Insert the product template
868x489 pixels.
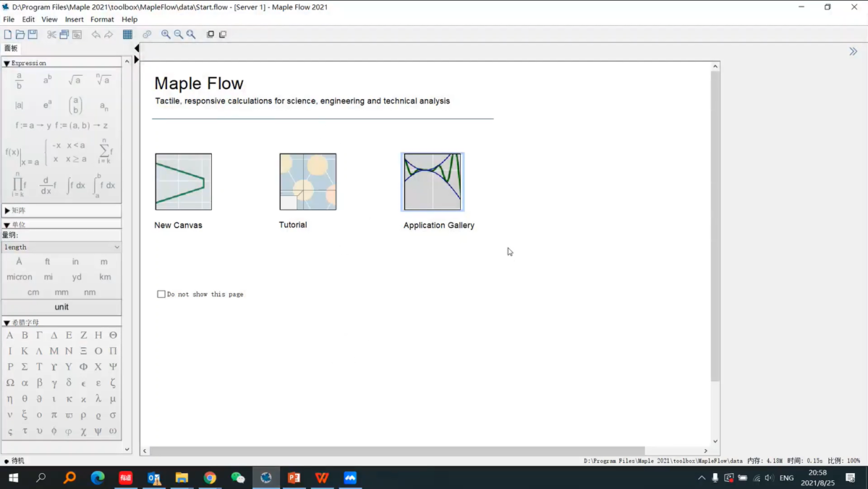[18, 184]
